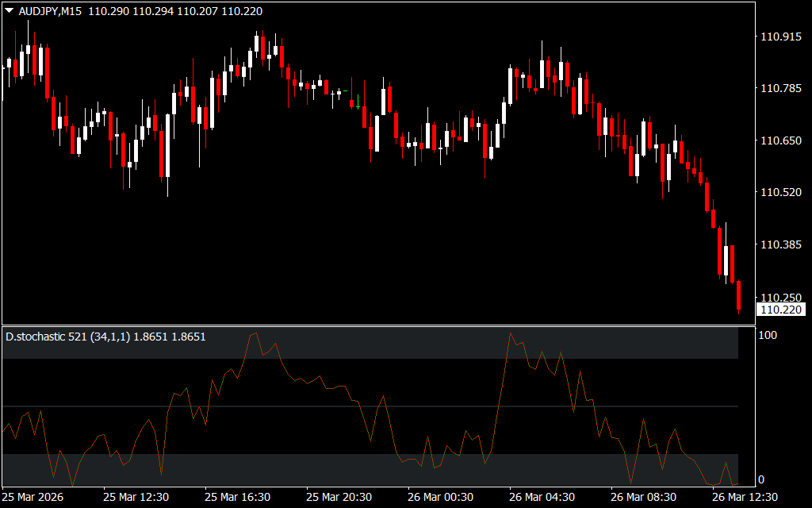Click the 110.250 price scale label
Image resolution: width=812 pixels, height=508 pixels.
click(780, 297)
